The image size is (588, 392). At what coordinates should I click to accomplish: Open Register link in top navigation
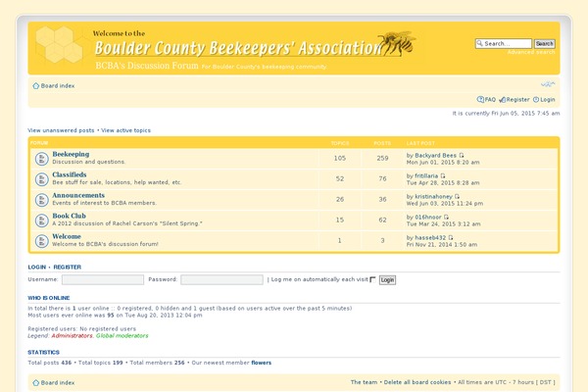click(517, 100)
